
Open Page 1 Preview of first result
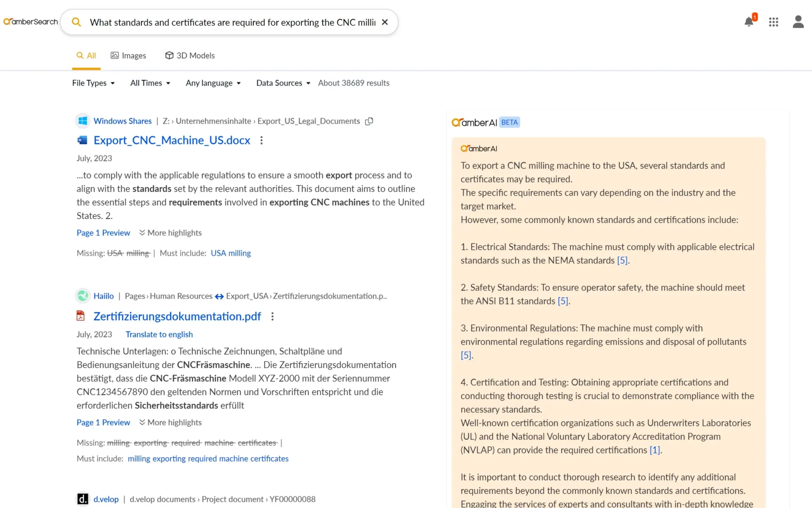click(x=103, y=233)
